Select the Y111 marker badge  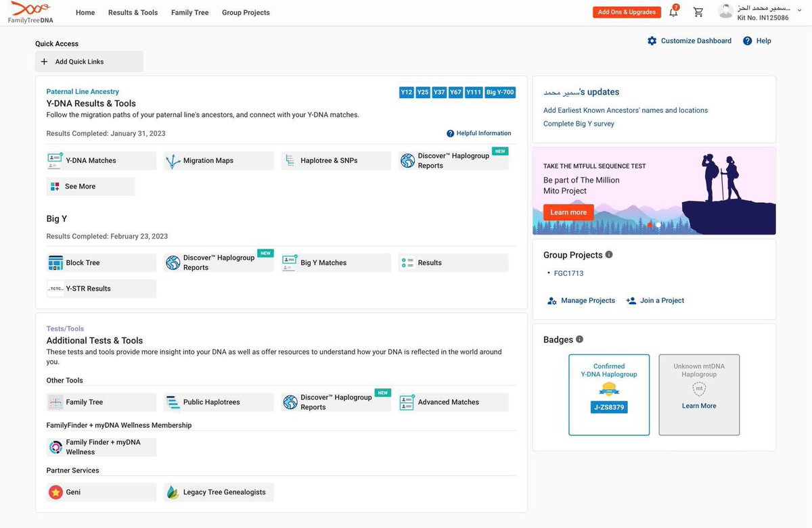474,92
